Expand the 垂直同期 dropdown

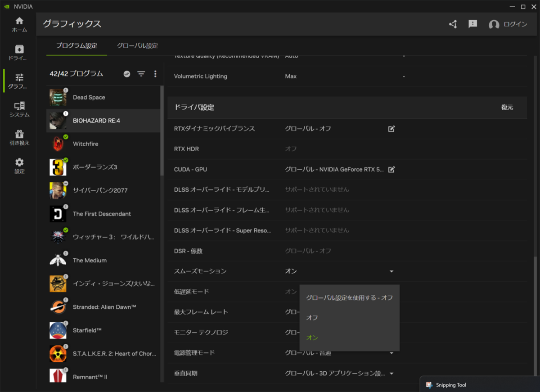pyautogui.click(x=391, y=373)
